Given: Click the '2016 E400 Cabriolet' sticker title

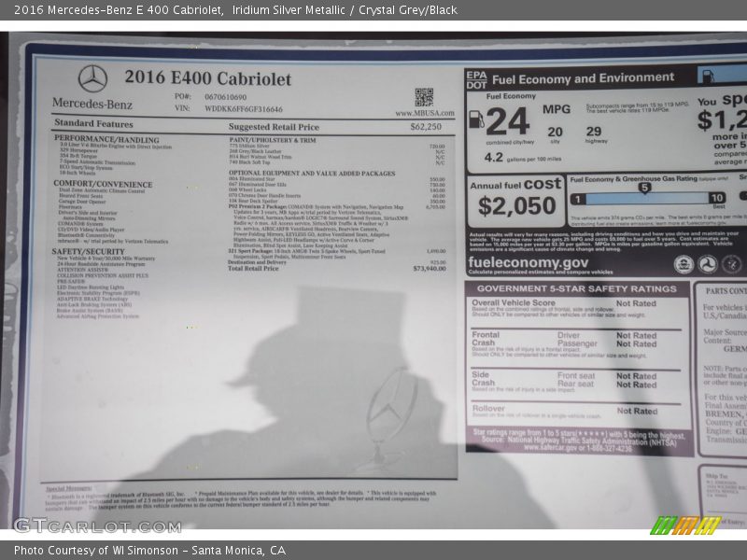Looking at the screenshot, I should (207, 78).
